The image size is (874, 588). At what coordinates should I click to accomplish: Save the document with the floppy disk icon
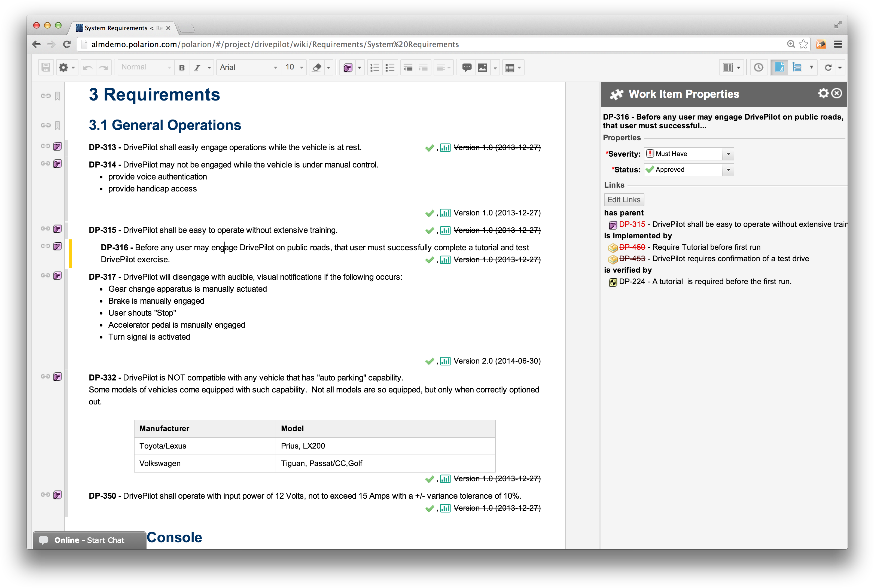pos(46,68)
